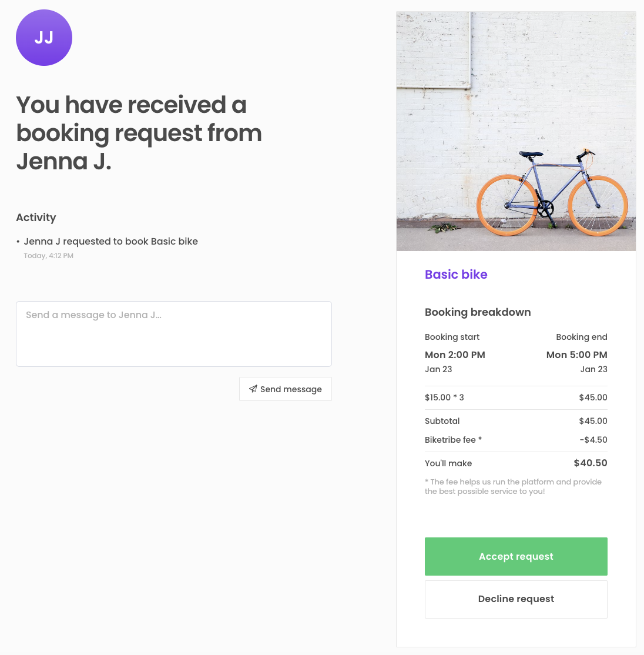Click the You'll make $40.50 total
Screen dimensions: 644x655
pyautogui.click(x=590, y=463)
